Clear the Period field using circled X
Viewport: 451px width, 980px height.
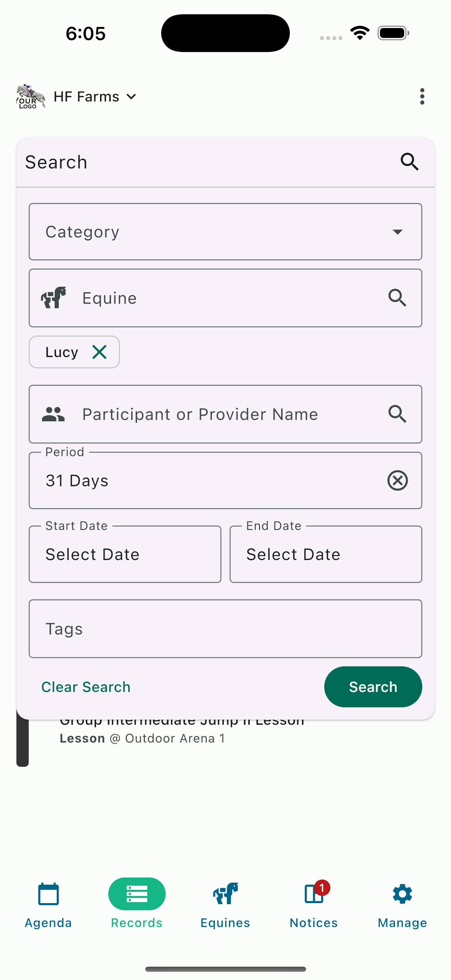[398, 480]
